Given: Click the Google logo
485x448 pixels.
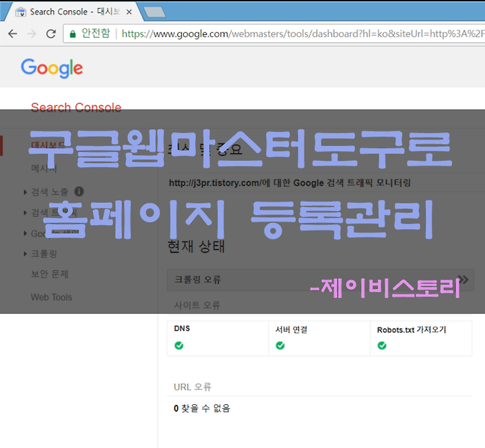Looking at the screenshot, I should coord(52,68).
